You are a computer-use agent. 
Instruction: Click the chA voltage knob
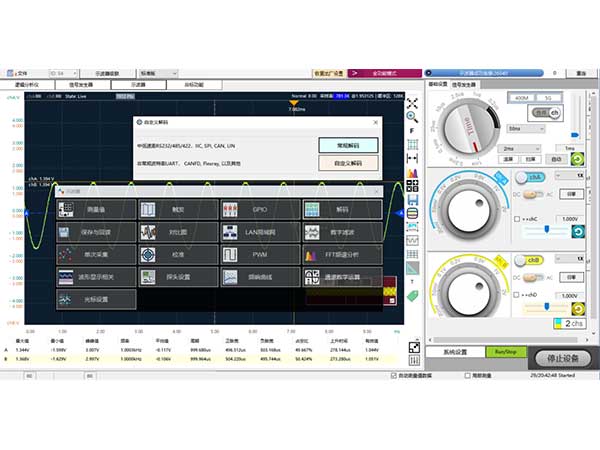pyautogui.click(x=468, y=209)
